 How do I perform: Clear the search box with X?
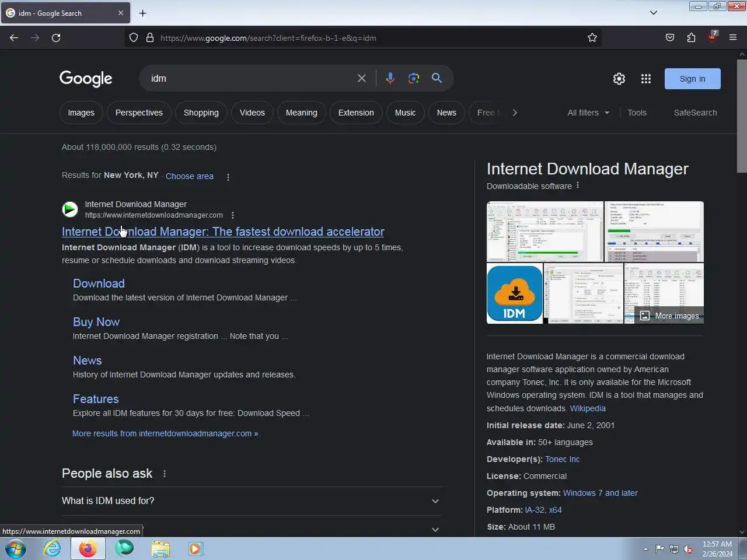pyautogui.click(x=362, y=78)
